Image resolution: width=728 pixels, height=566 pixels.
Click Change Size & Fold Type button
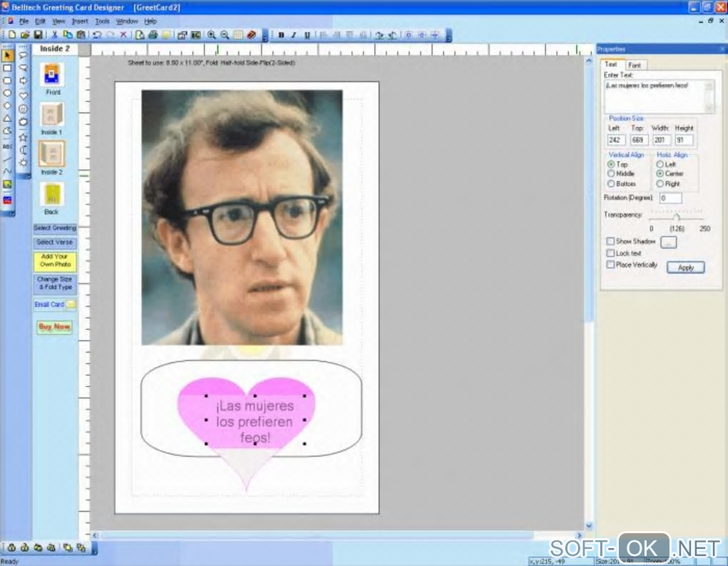(55, 283)
